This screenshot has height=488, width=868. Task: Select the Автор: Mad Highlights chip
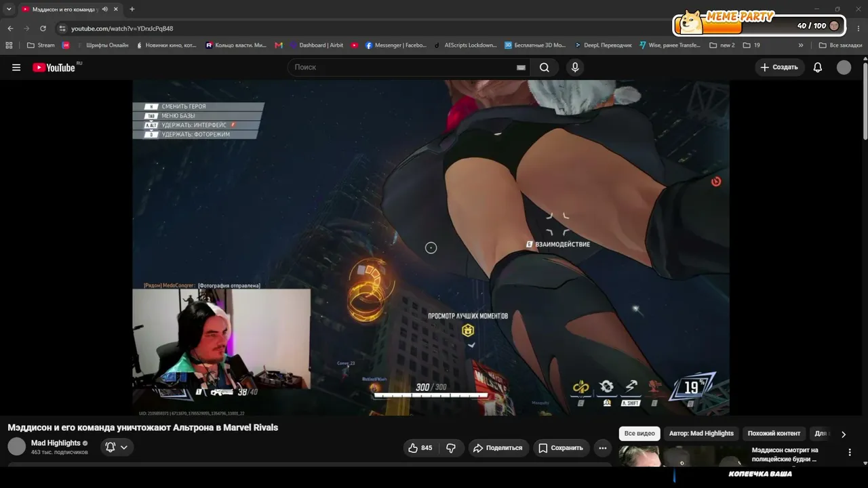click(x=701, y=434)
